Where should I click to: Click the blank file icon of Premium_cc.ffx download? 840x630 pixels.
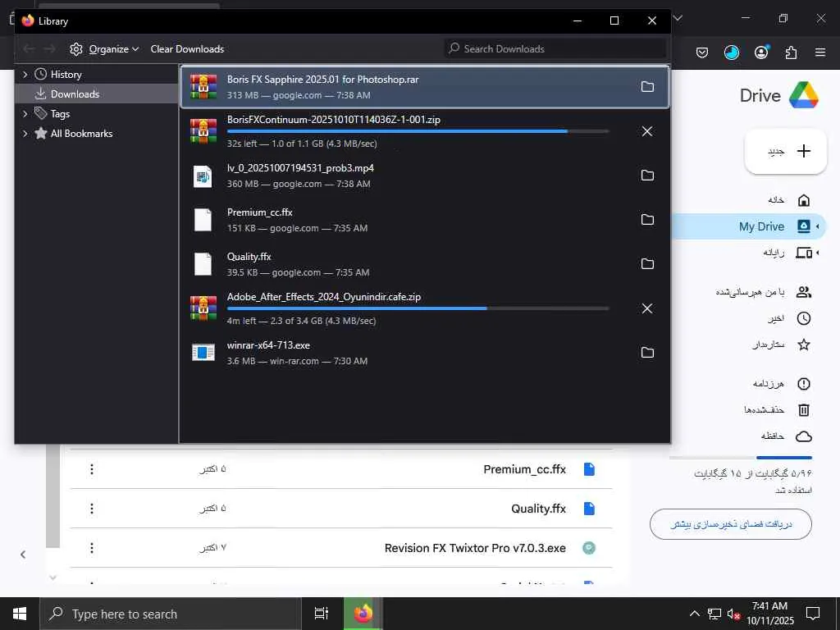(x=203, y=220)
